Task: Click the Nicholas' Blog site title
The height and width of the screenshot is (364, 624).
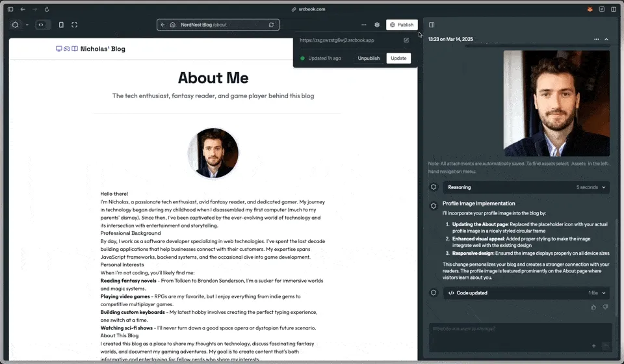Action: [103, 49]
